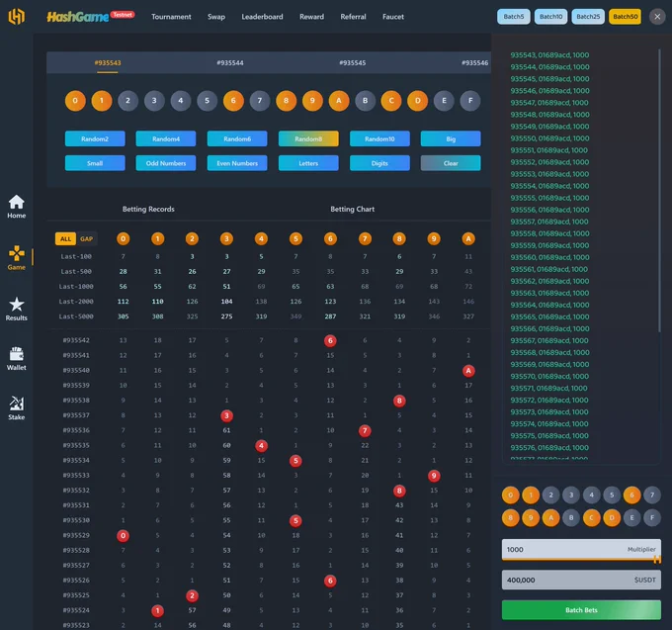Click the Big selection button
The height and width of the screenshot is (630, 672).
coord(451,138)
